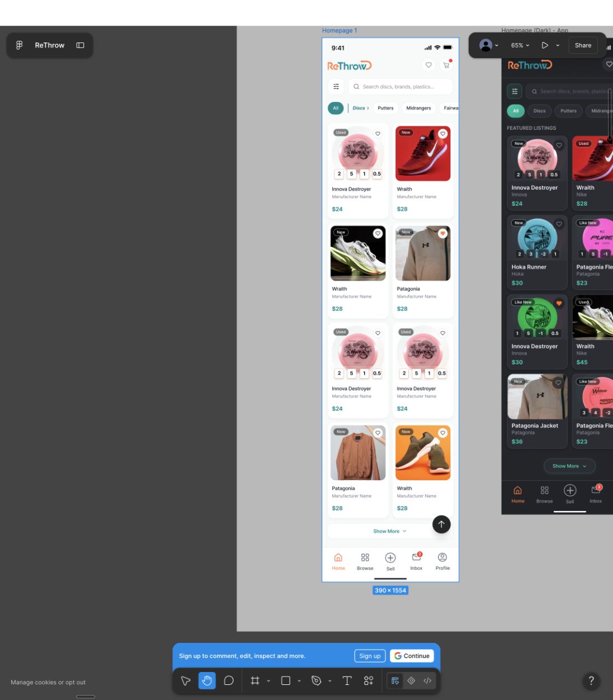Click filter icon in dark homepage
This screenshot has height=700, width=613.
[x=515, y=91]
